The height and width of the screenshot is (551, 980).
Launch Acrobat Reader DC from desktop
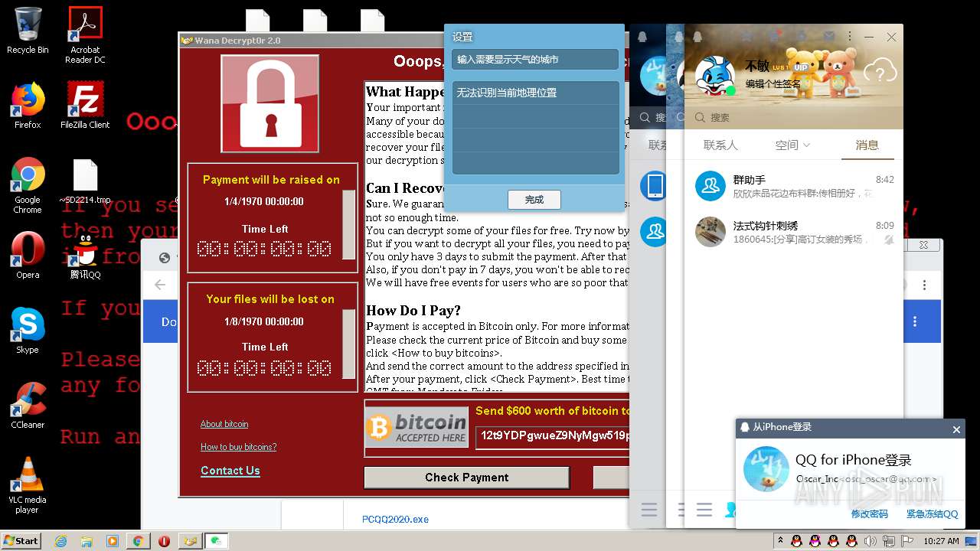85,34
